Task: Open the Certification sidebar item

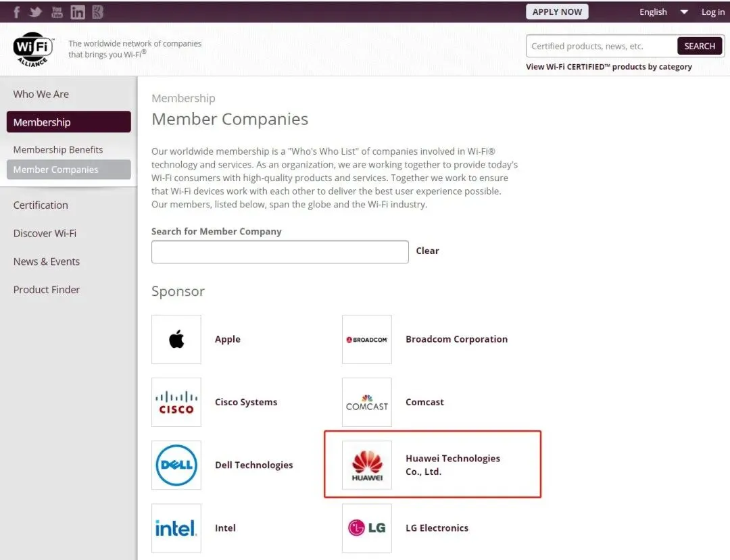Action: 41,205
